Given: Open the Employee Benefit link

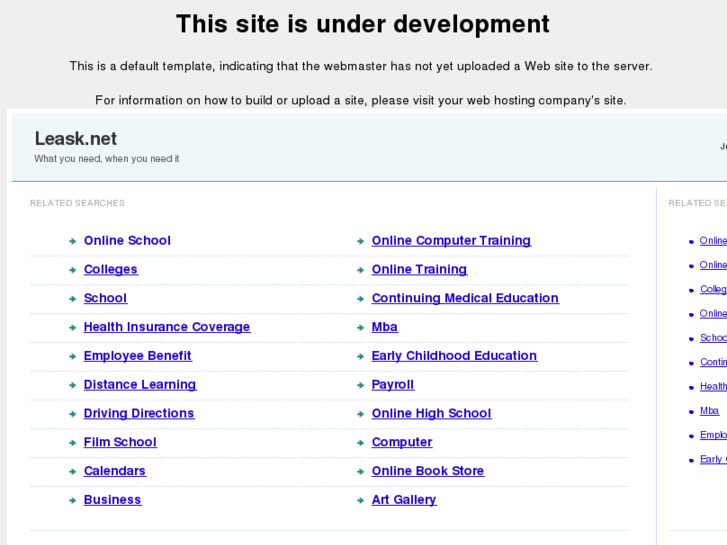Looking at the screenshot, I should (138, 356).
